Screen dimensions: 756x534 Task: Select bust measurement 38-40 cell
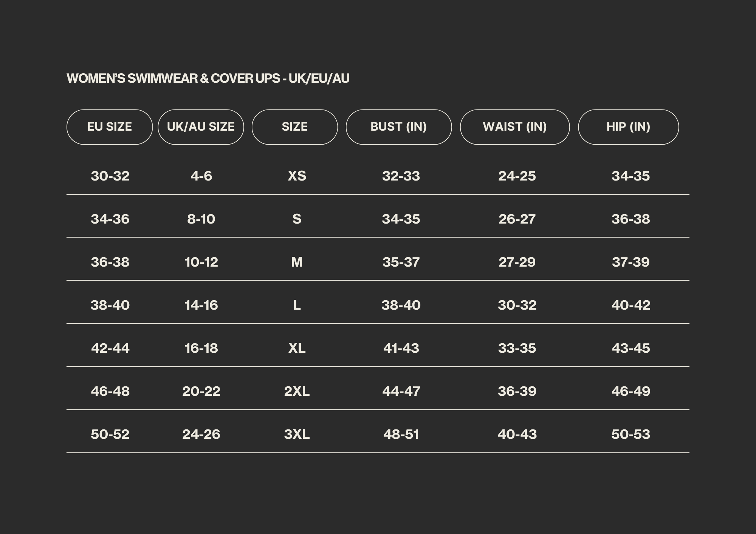tap(401, 305)
